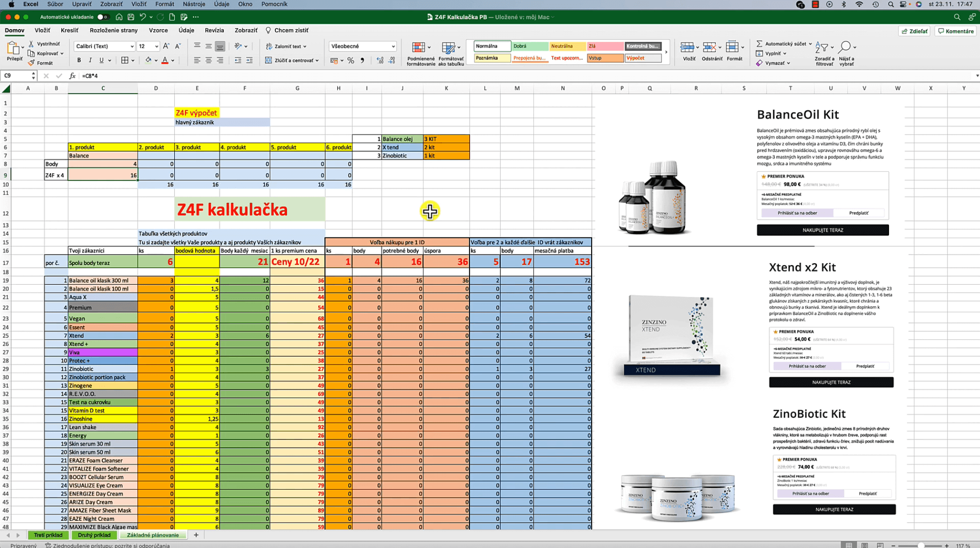Toggle Bold formatting
Viewport: 980px width, 548px height.
click(x=79, y=60)
